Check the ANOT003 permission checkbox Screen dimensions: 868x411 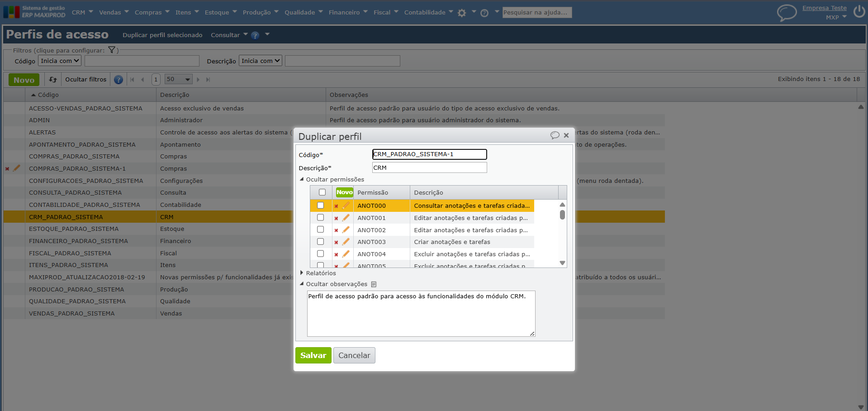(320, 242)
